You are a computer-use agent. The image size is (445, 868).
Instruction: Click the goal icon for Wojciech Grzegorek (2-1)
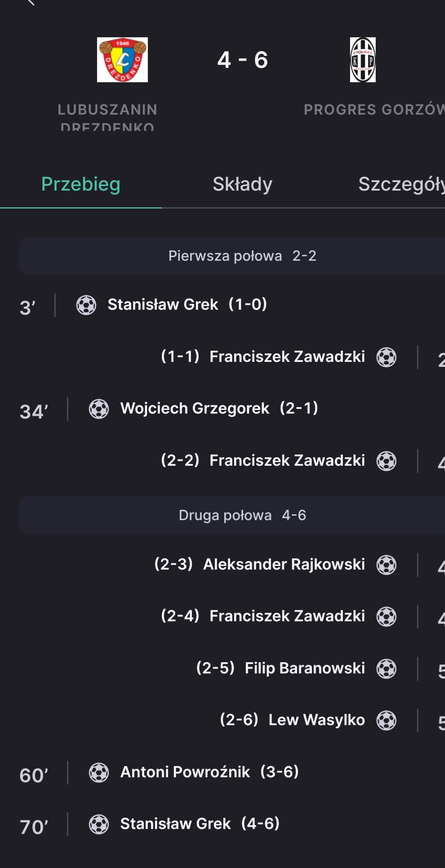pos(99,409)
